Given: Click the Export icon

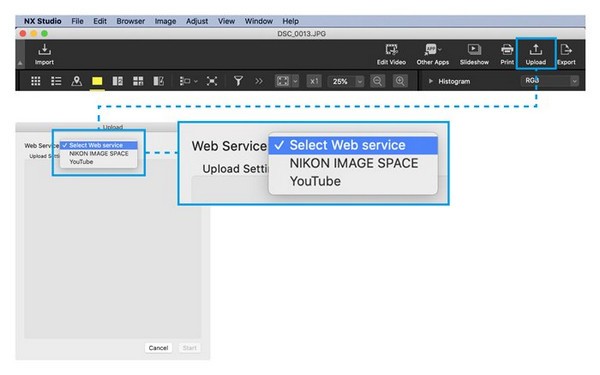Looking at the screenshot, I should click(566, 54).
